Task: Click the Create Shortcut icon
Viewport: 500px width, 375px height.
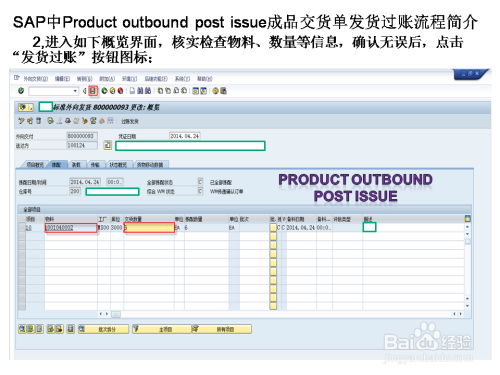Action: click(x=203, y=91)
